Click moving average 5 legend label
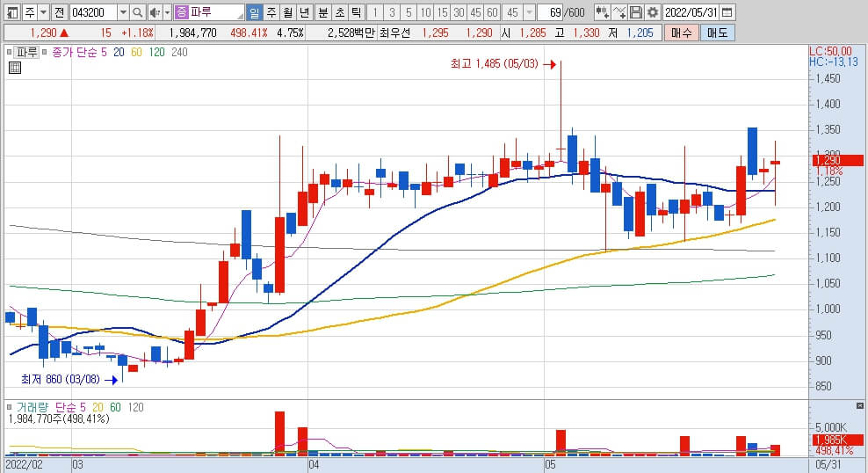Image resolution: width=868 pixels, height=473 pixels. coord(104,52)
